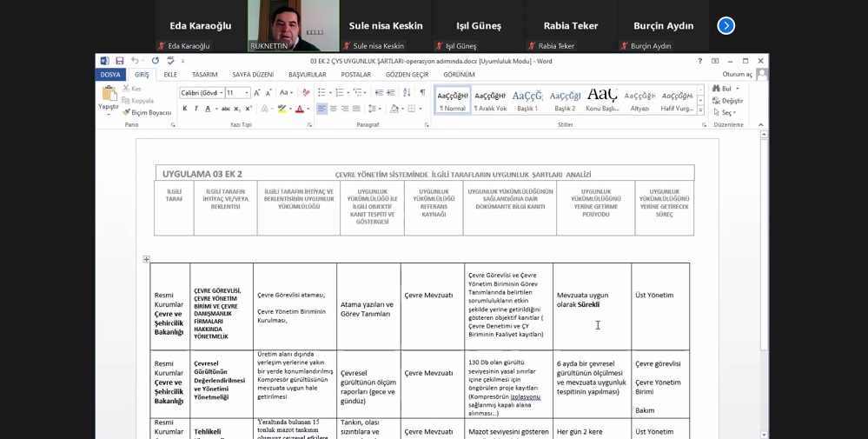Show paragraph marks with the pilcrow icon
Viewport: 868px width, 439px height.
click(422, 93)
